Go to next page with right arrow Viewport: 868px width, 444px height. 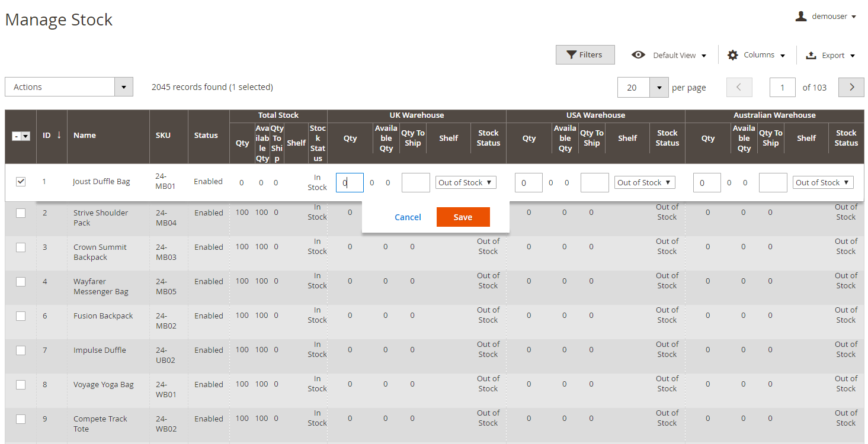tap(852, 87)
